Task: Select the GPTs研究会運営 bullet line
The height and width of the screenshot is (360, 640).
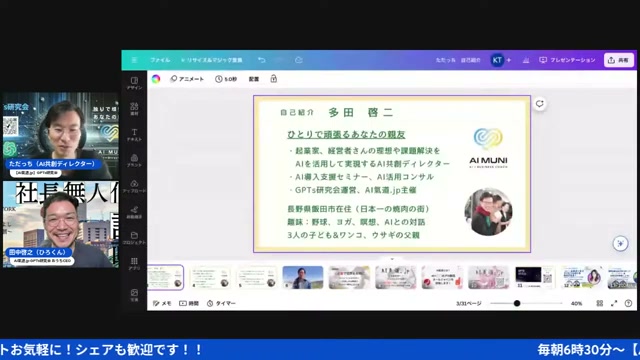Action: pos(353,190)
